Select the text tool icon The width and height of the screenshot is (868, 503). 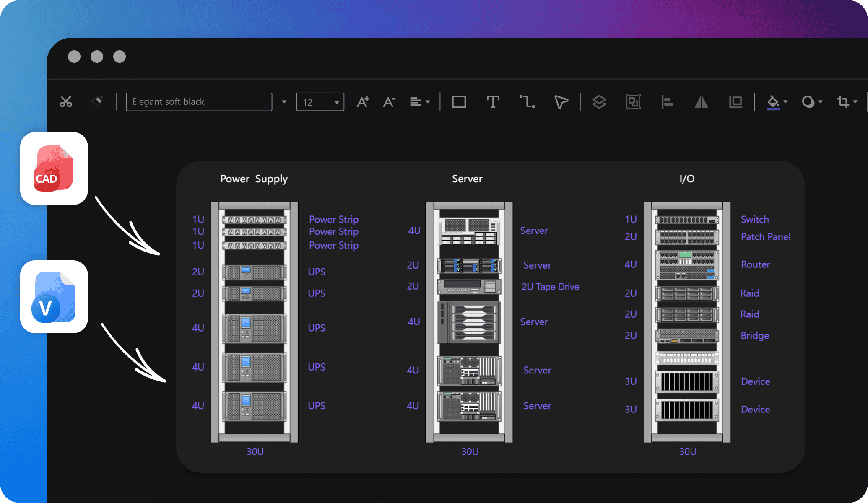(491, 101)
